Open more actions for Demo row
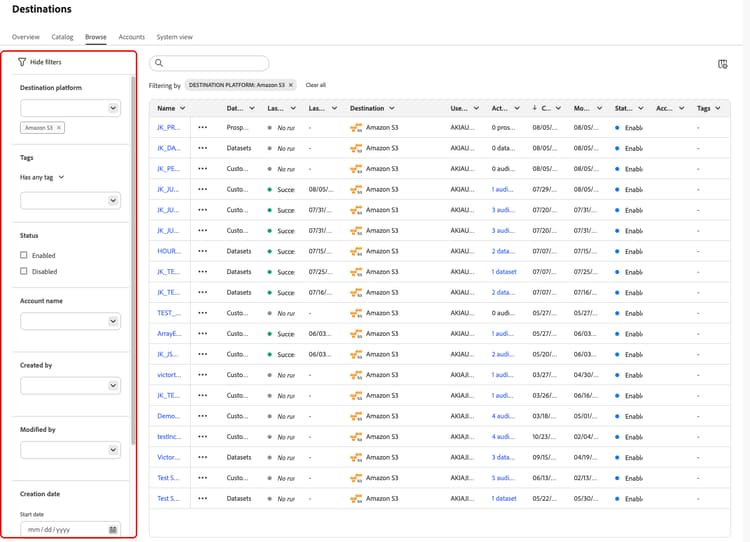The width and height of the screenshot is (750, 542). (x=203, y=416)
